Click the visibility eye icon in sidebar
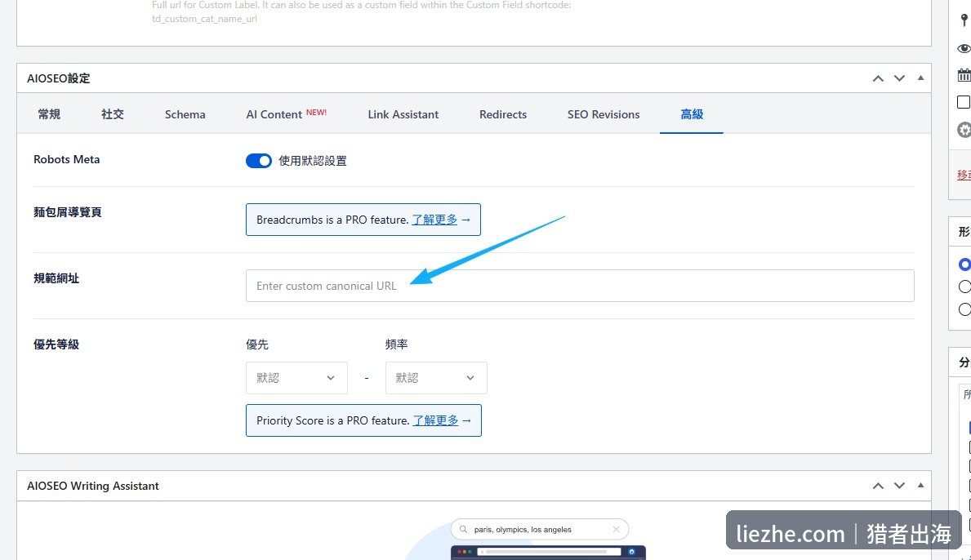971x560 pixels. click(964, 48)
